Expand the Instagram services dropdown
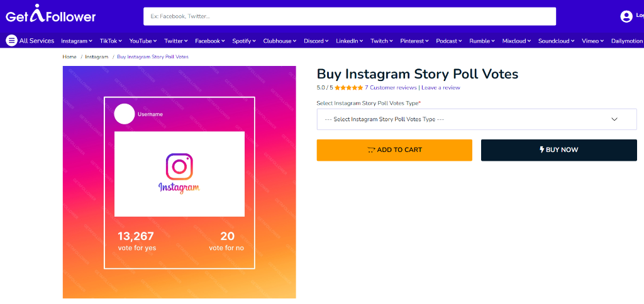The width and height of the screenshot is (644, 304). pyautogui.click(x=77, y=41)
